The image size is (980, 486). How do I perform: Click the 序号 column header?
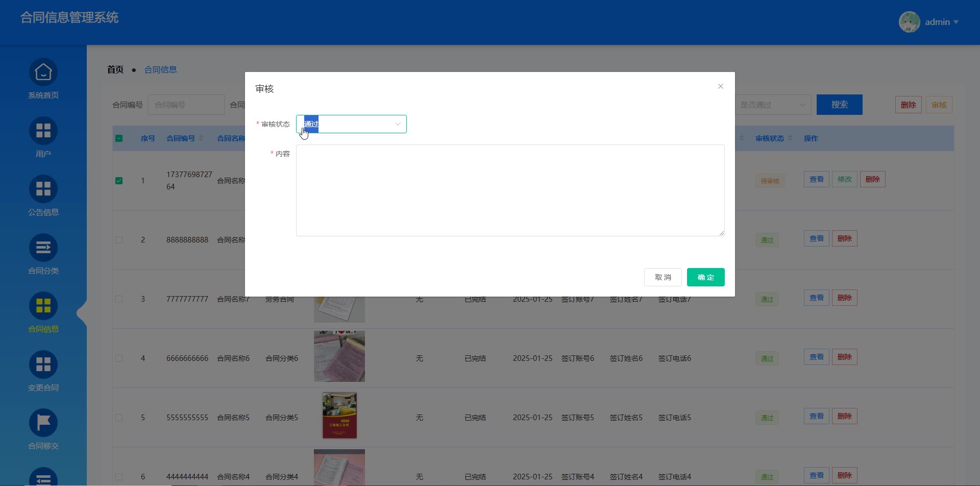pyautogui.click(x=148, y=138)
